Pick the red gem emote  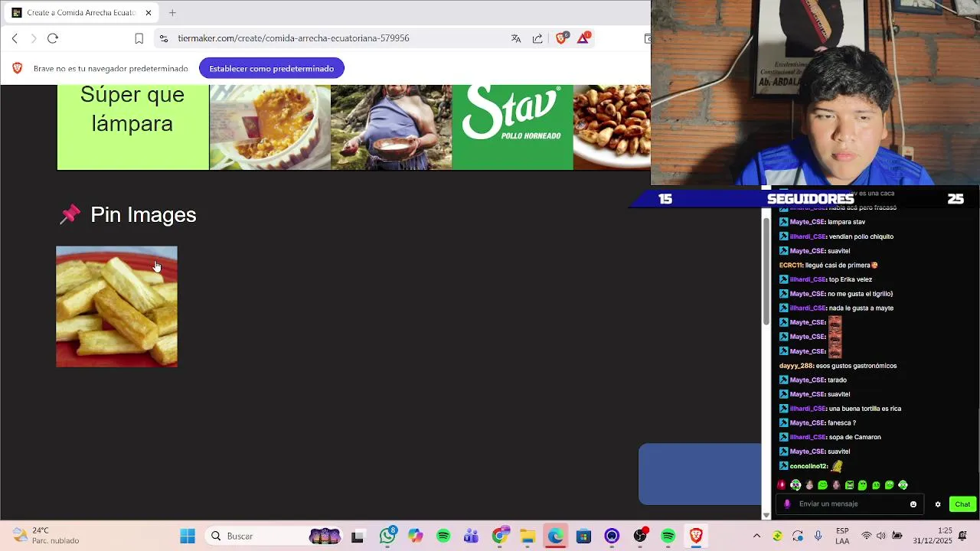[782, 485]
